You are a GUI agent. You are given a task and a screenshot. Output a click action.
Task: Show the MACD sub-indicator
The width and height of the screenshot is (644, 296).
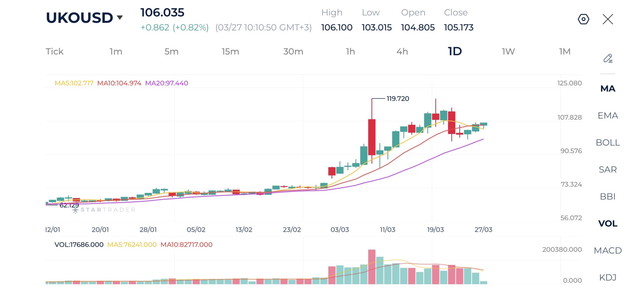tap(608, 250)
